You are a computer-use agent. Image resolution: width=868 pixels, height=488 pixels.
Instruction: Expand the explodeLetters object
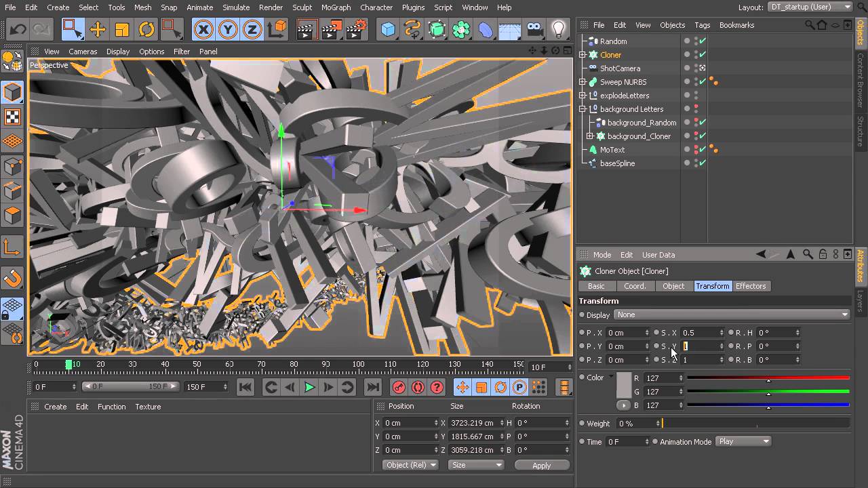pyautogui.click(x=583, y=96)
